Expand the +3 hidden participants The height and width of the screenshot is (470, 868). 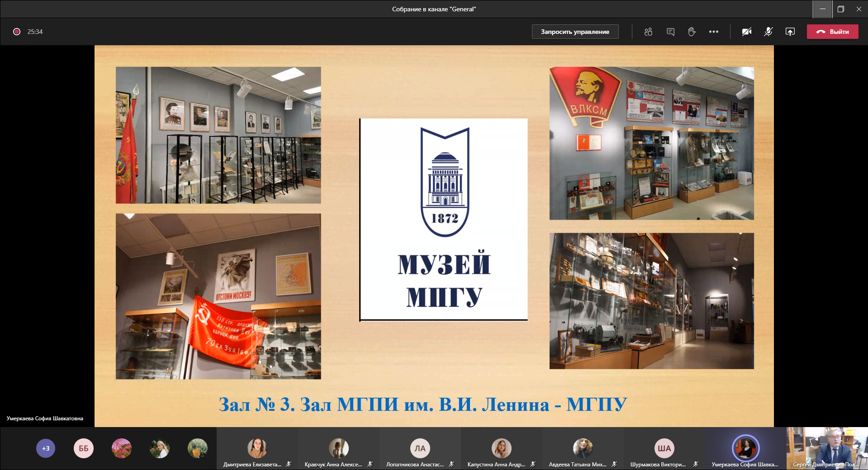46,448
